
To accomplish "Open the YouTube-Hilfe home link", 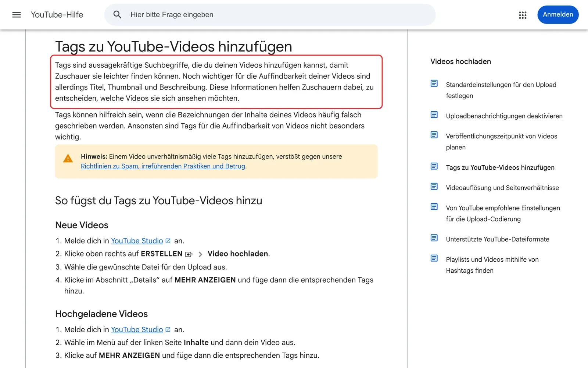I will [x=57, y=15].
